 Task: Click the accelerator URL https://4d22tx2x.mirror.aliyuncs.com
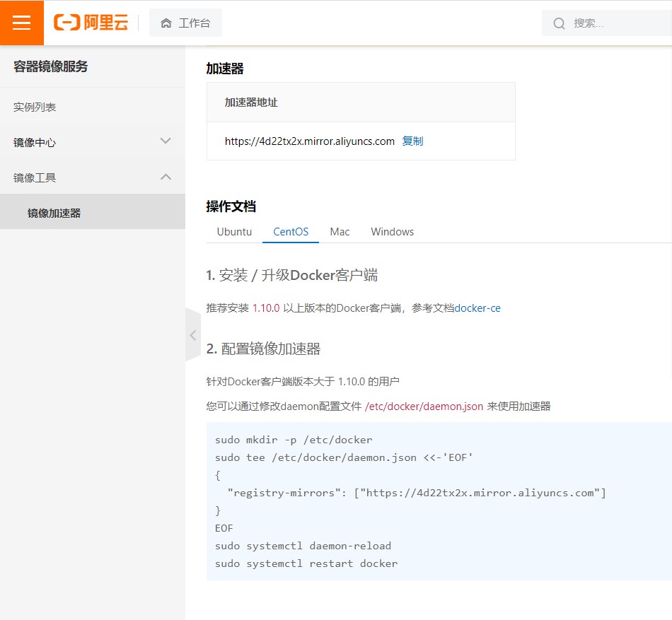click(309, 141)
